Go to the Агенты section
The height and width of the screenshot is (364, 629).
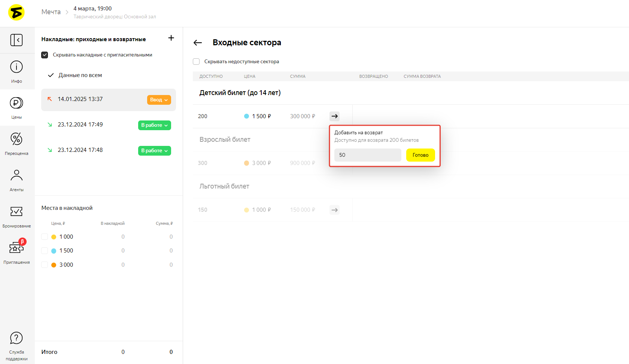pos(16,180)
